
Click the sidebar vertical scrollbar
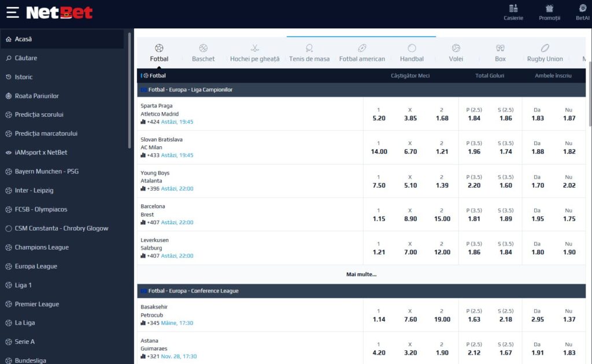click(129, 91)
